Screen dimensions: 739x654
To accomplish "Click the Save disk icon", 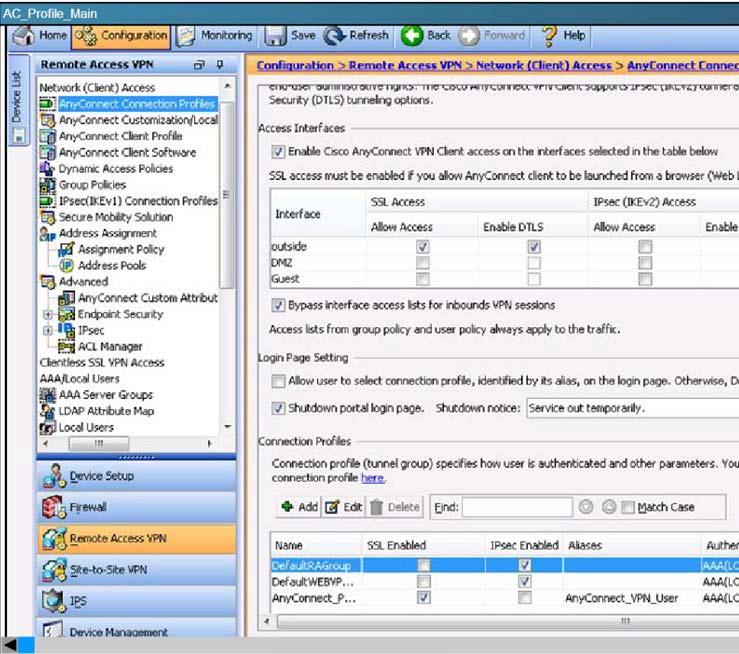I will (x=276, y=35).
